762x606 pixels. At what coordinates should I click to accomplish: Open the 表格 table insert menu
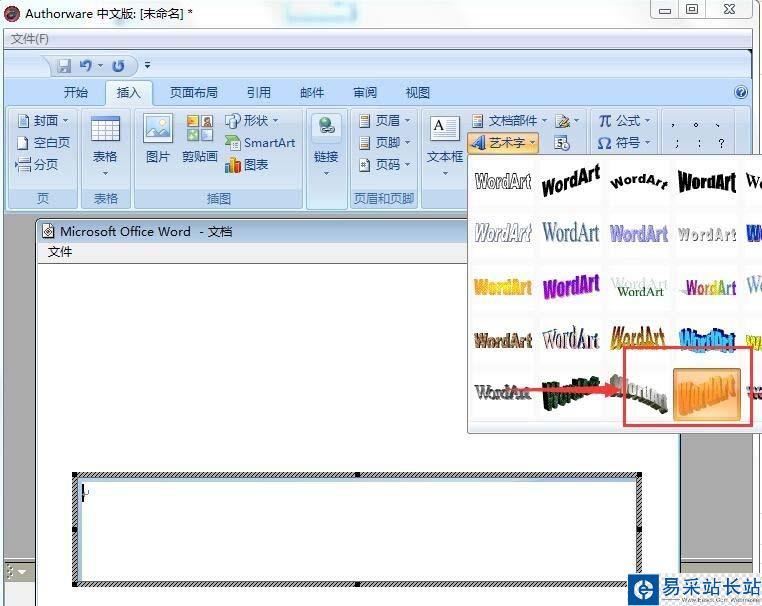point(105,146)
